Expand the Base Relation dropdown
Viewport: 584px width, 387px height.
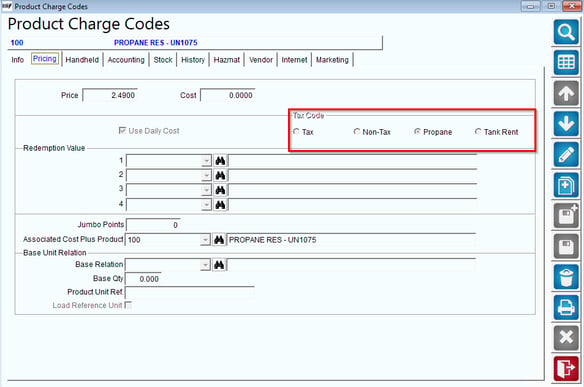[x=205, y=265]
